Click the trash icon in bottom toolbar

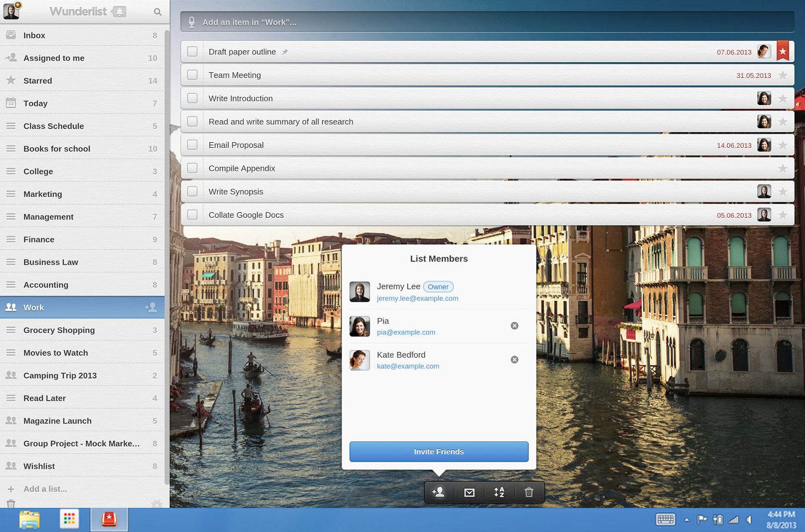click(529, 493)
